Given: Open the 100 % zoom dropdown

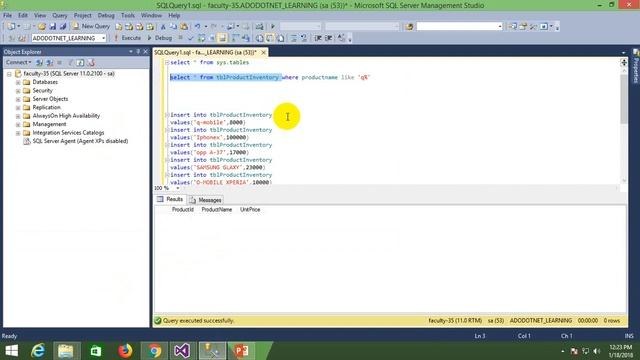Looking at the screenshot, I should (178, 188).
